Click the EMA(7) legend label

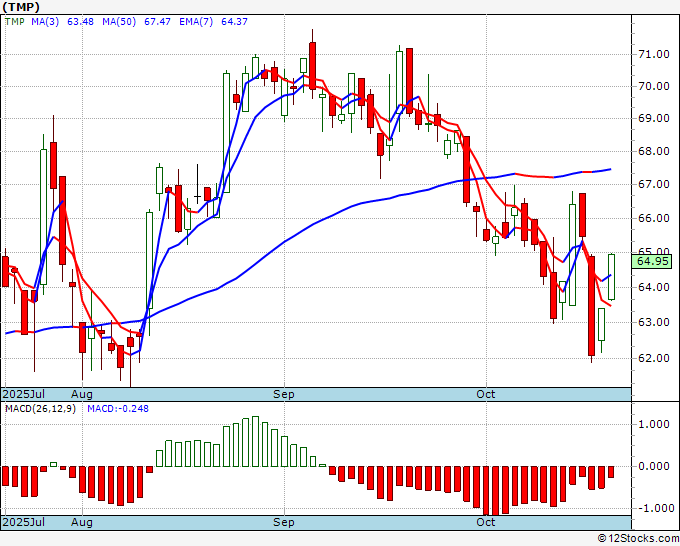pyautogui.click(x=196, y=21)
